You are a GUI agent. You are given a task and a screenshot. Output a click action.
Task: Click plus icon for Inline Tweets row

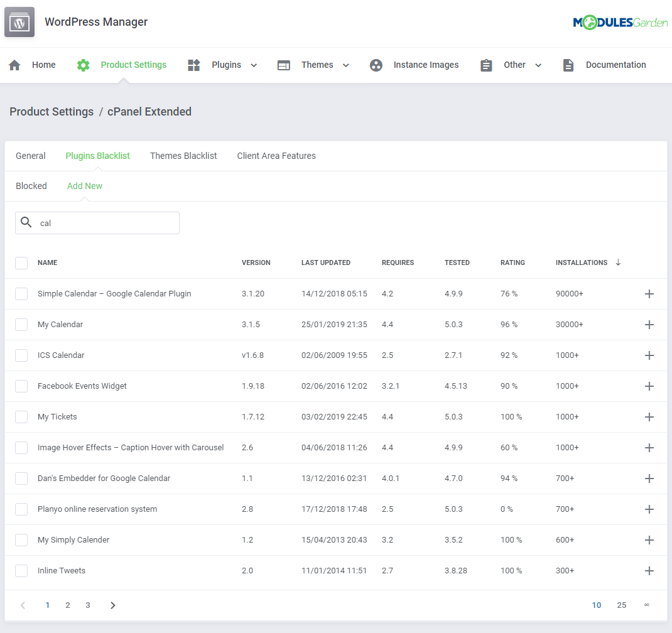(x=649, y=571)
